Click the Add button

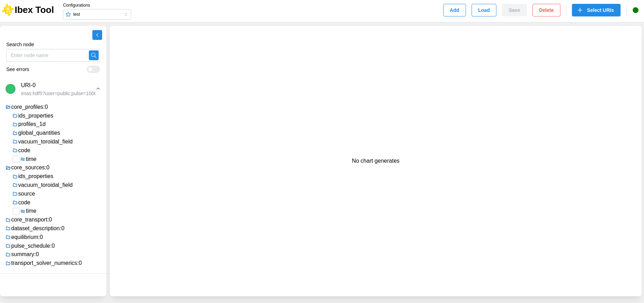(x=454, y=10)
